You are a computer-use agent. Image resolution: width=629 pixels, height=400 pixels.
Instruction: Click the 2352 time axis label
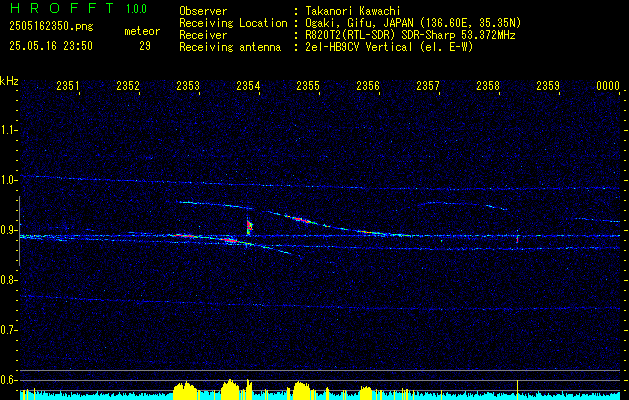128,86
